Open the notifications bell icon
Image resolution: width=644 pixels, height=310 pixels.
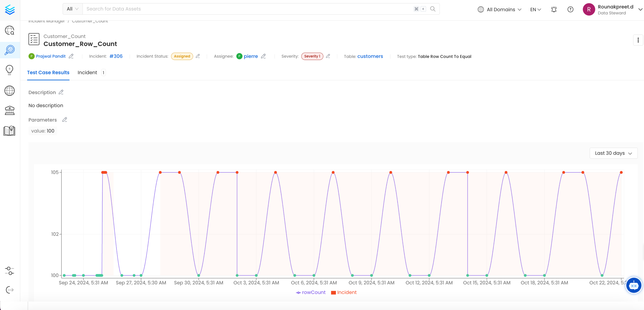point(554,9)
